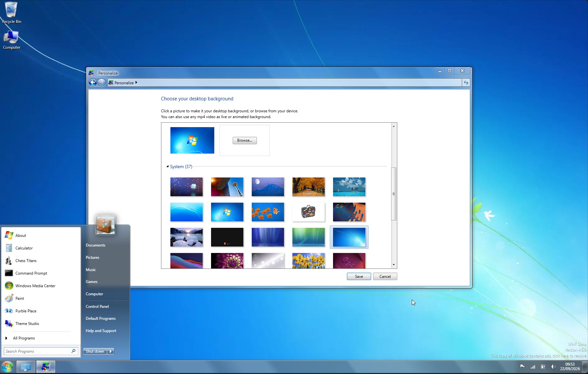Image resolution: width=588 pixels, height=374 pixels.
Task: Open Games in the Start menu
Action: coord(92,281)
